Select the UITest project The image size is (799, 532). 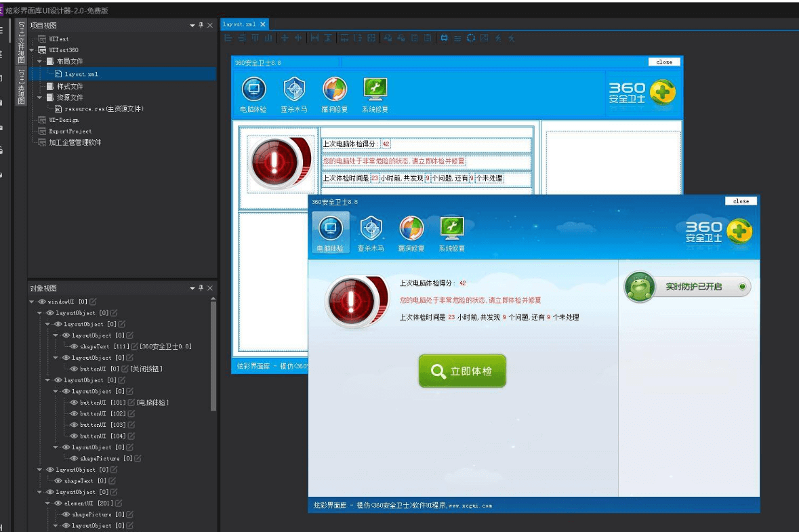click(x=58, y=39)
